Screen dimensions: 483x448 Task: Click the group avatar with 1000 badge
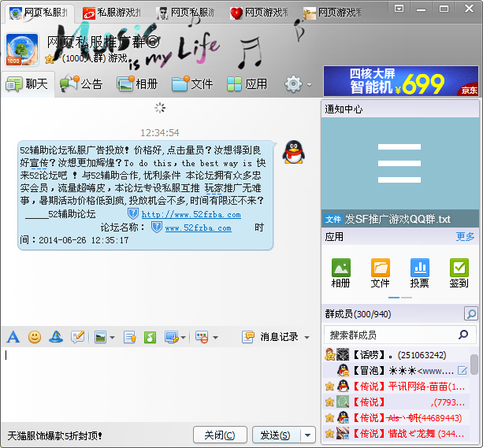coord(22,50)
